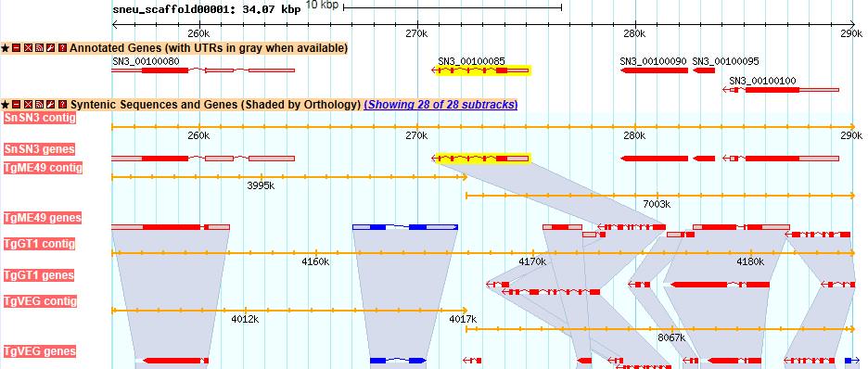Click the 4160k label on the TgGT1 contig

pos(315,261)
